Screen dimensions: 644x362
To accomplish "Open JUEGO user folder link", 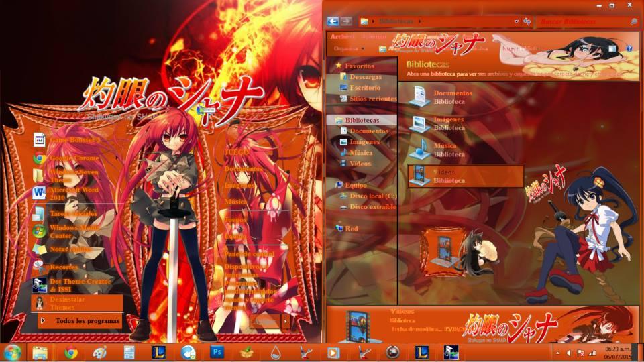I will point(237,152).
